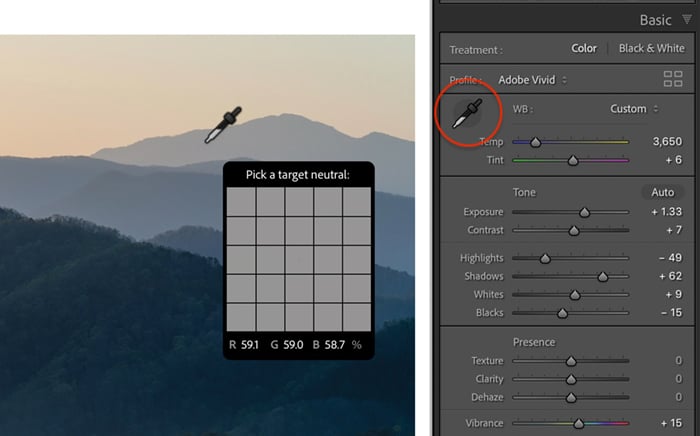Click the Dehaze slider handle
Image resolution: width=700 pixels, height=436 pixels.
pos(571,398)
